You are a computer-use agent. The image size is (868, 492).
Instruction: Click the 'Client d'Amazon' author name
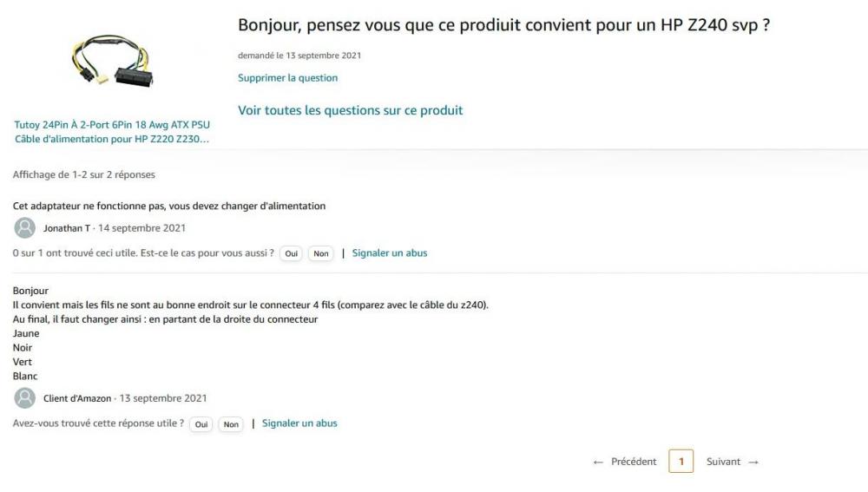click(77, 398)
